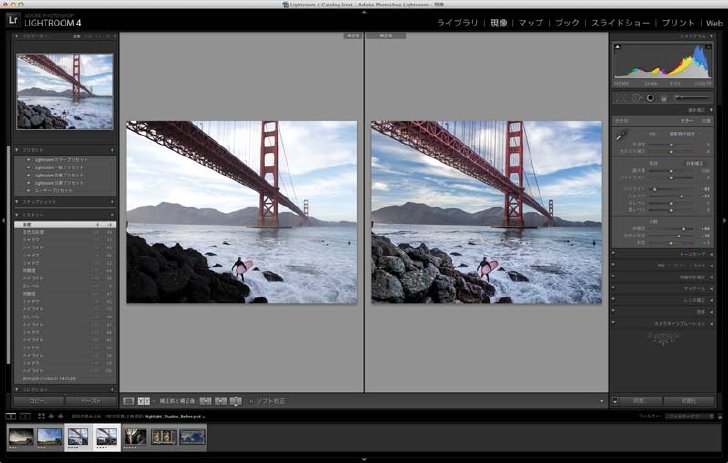Choose the Spot Removal circle tool

636,98
